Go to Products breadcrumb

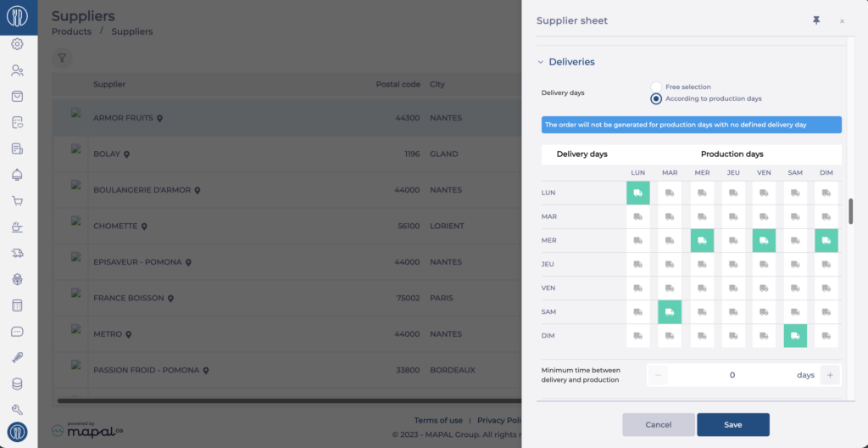(x=71, y=31)
